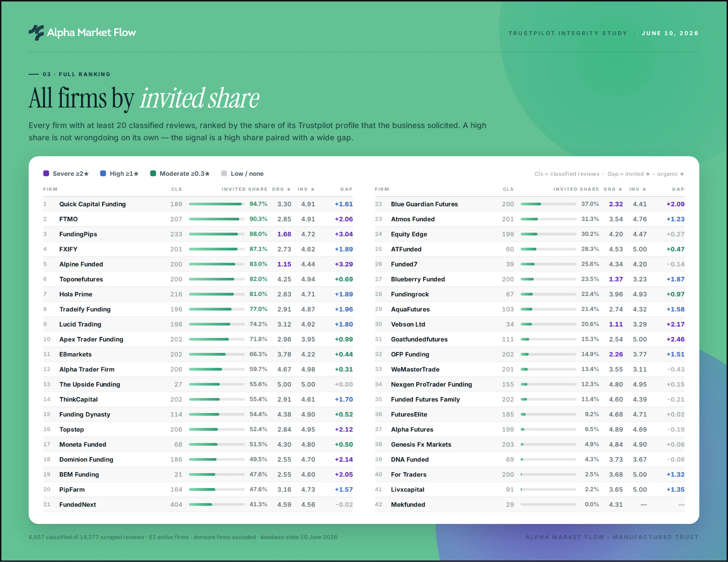Click the right table CLS column header
This screenshot has width=728, height=562.
pyautogui.click(x=508, y=189)
